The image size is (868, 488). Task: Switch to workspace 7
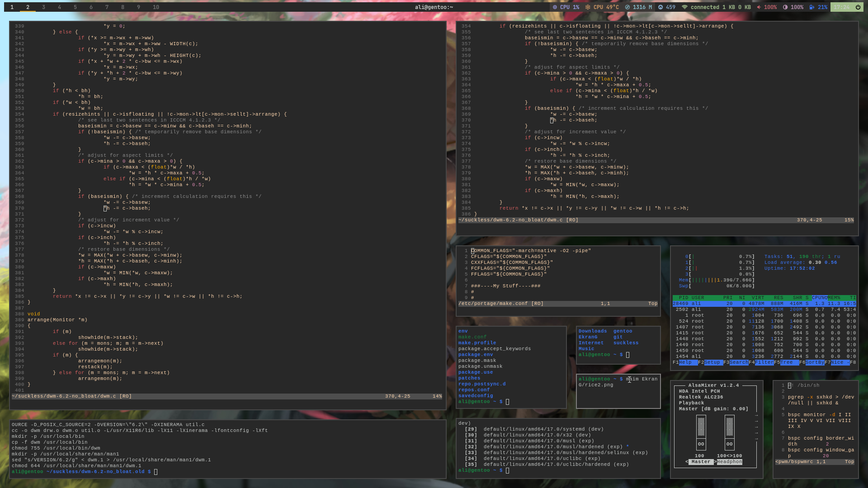coord(107,7)
